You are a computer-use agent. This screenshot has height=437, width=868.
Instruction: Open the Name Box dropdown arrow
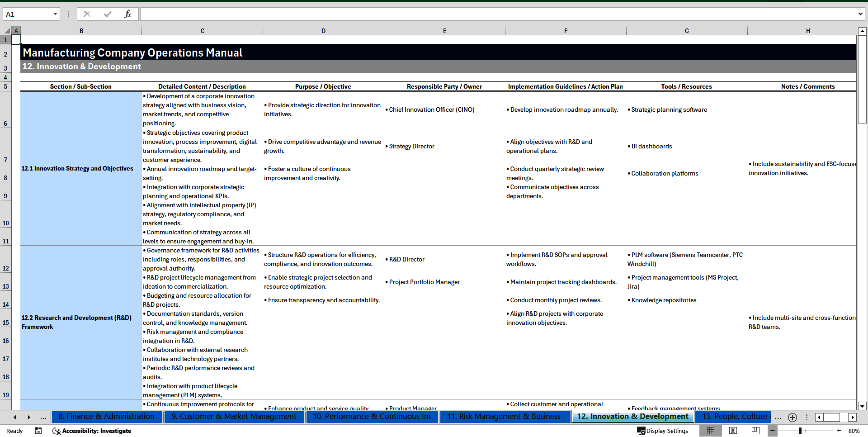point(56,14)
